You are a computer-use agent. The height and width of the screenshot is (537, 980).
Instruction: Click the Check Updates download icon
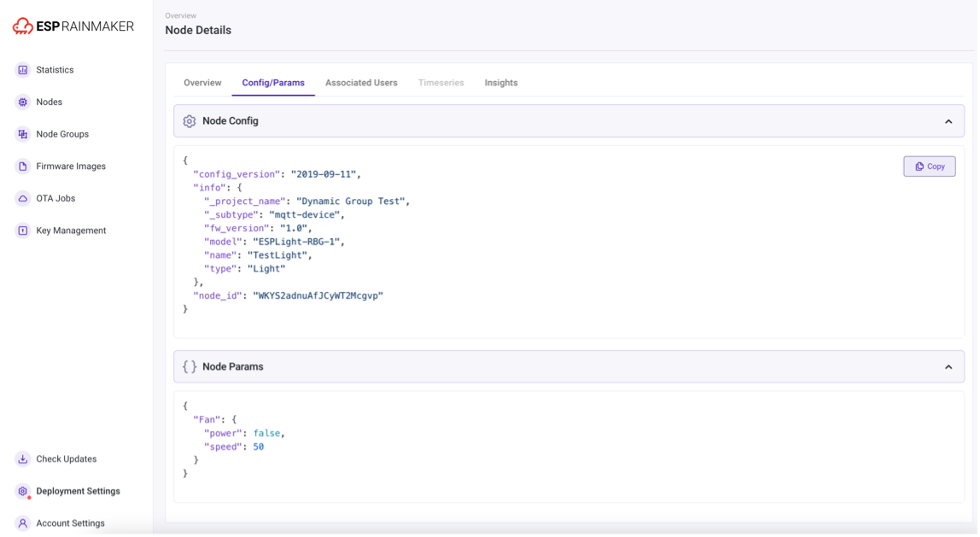click(x=22, y=458)
